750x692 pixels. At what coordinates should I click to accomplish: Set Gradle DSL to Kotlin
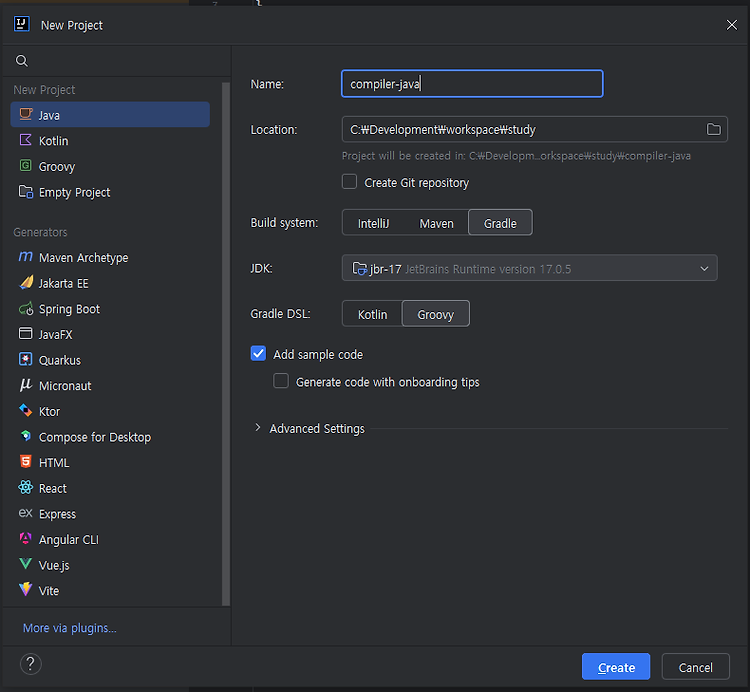click(x=372, y=314)
